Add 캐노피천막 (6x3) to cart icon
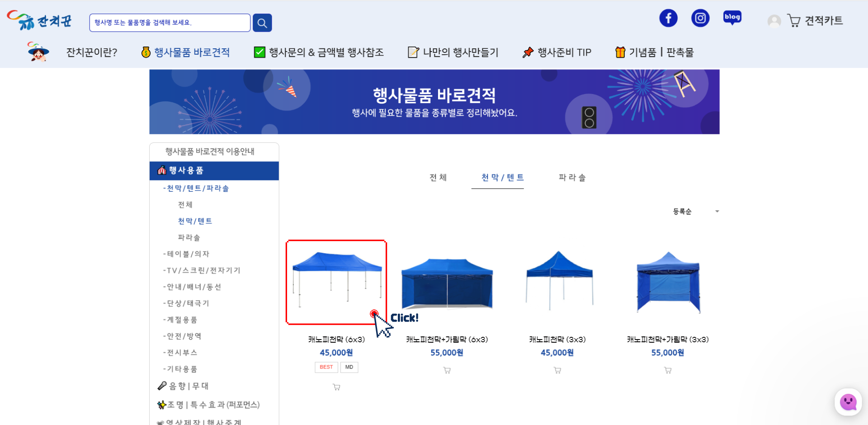Image resolution: width=868 pixels, height=425 pixels. tap(336, 387)
